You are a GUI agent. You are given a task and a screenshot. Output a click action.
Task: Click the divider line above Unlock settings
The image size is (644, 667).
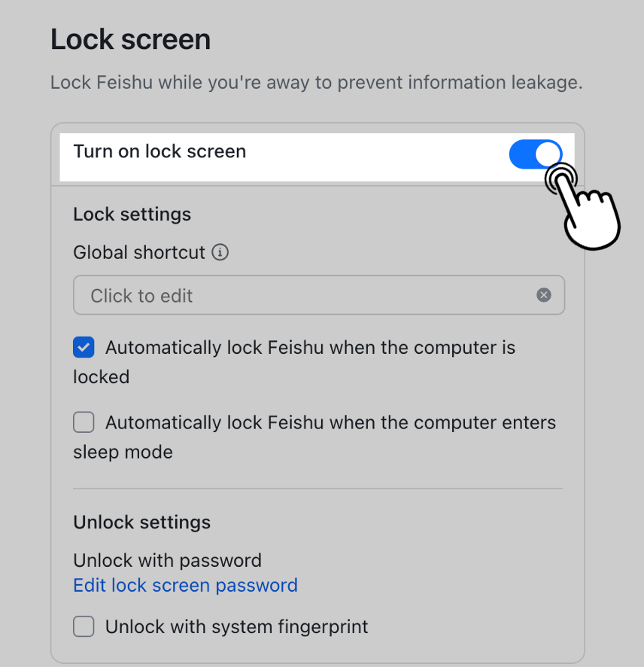click(x=317, y=488)
